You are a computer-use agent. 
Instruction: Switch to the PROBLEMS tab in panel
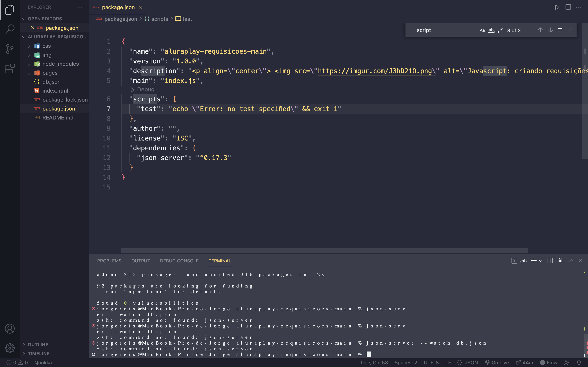(x=109, y=260)
